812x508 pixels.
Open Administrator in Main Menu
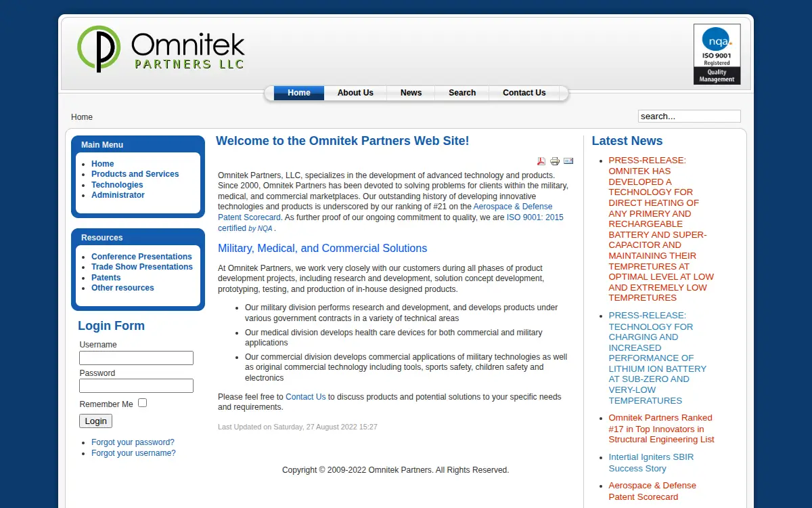pos(118,195)
